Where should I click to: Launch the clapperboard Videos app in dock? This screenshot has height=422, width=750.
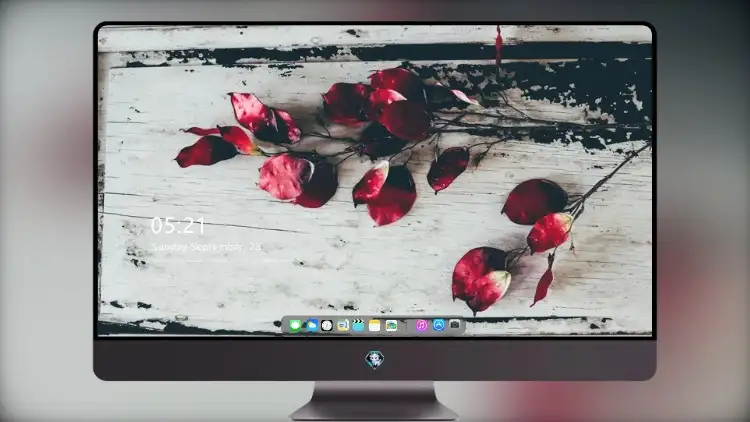[358, 326]
